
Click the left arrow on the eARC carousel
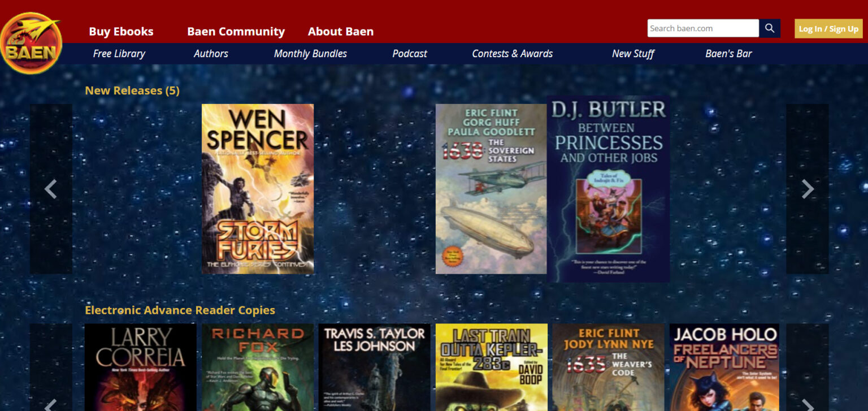pyautogui.click(x=51, y=406)
